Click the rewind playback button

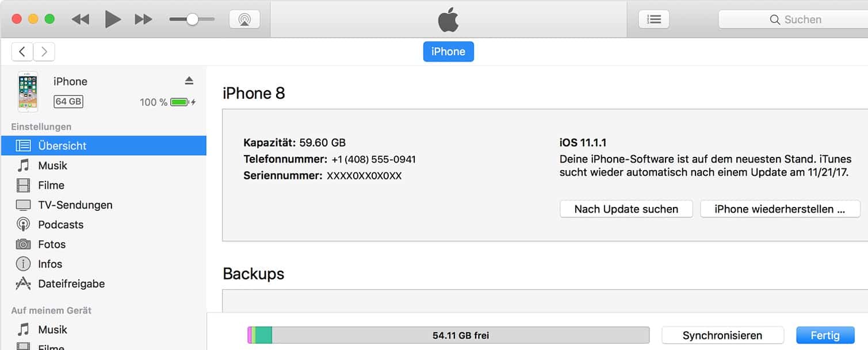point(81,19)
